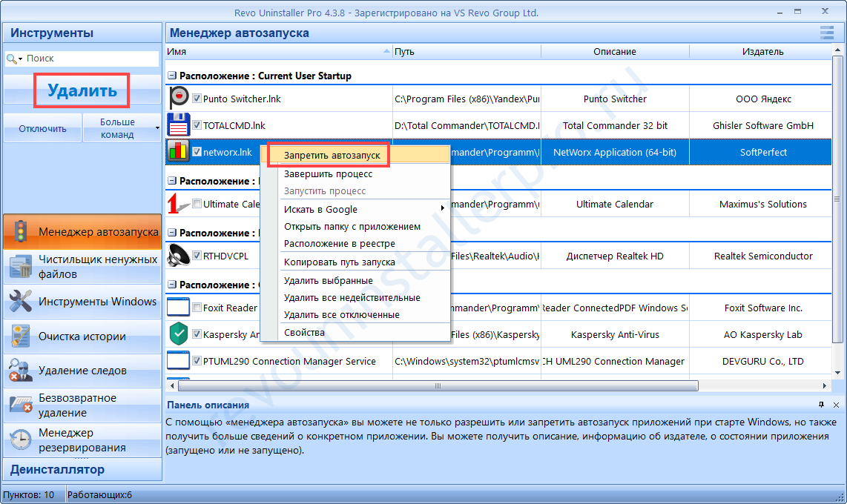Open the search options dropdown arrow

point(21,59)
